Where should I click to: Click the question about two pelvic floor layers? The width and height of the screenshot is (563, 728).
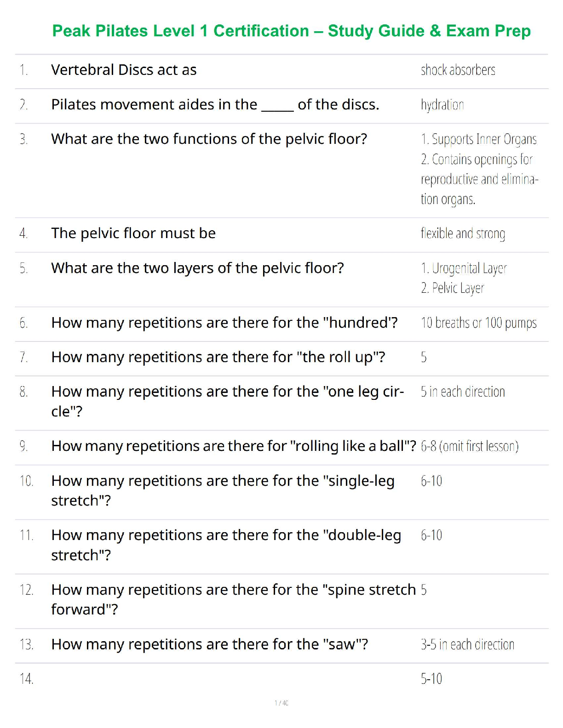[x=197, y=268]
